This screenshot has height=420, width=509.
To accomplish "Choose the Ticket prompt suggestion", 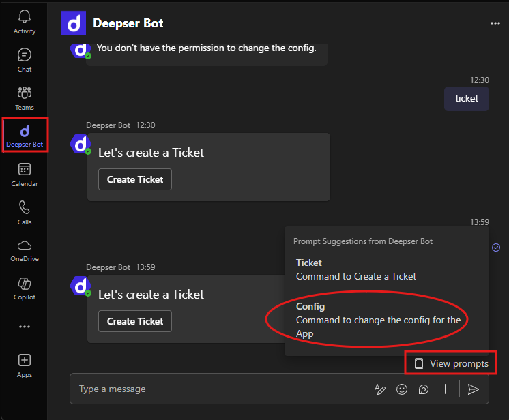I will (x=386, y=269).
